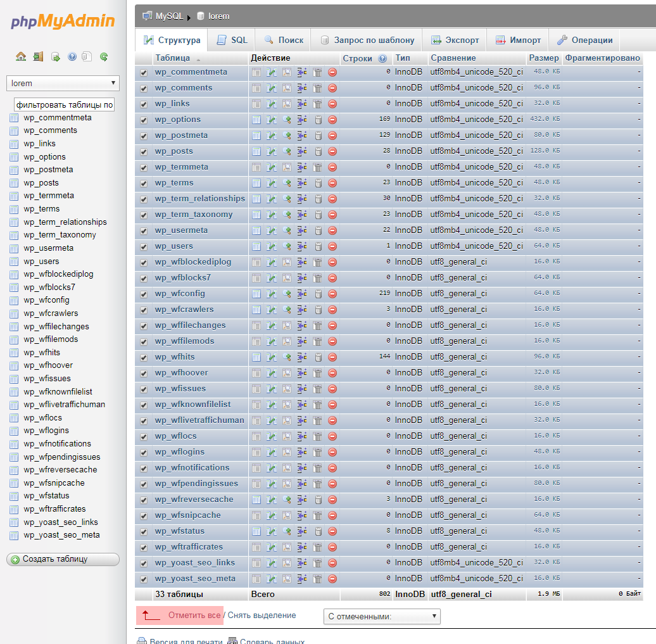Click the browse icon for wp_term_taxonomy row

pyautogui.click(x=256, y=215)
